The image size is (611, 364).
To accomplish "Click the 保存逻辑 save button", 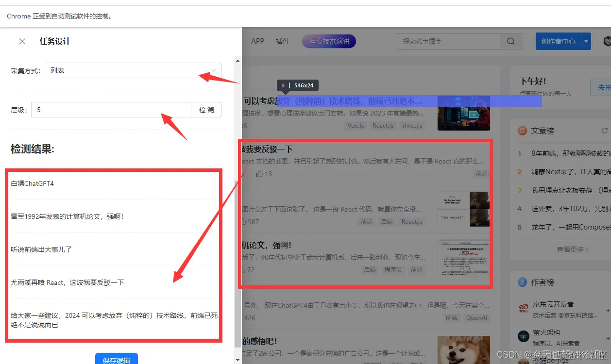I will point(116,359).
